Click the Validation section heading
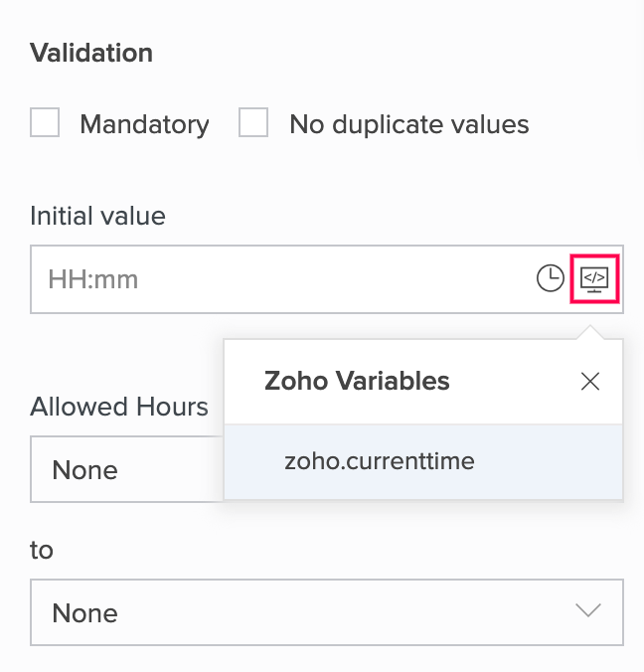Screen dimensions: 644x672 (x=91, y=53)
